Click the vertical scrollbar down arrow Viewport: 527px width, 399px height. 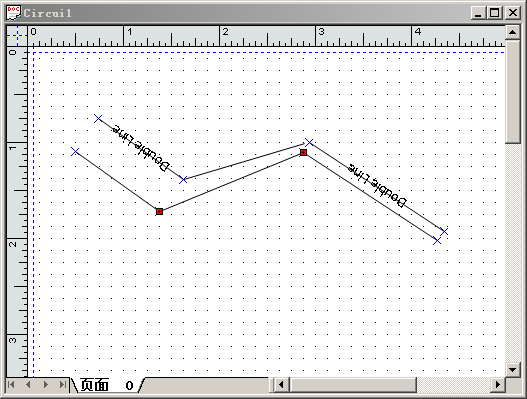pyautogui.click(x=513, y=370)
